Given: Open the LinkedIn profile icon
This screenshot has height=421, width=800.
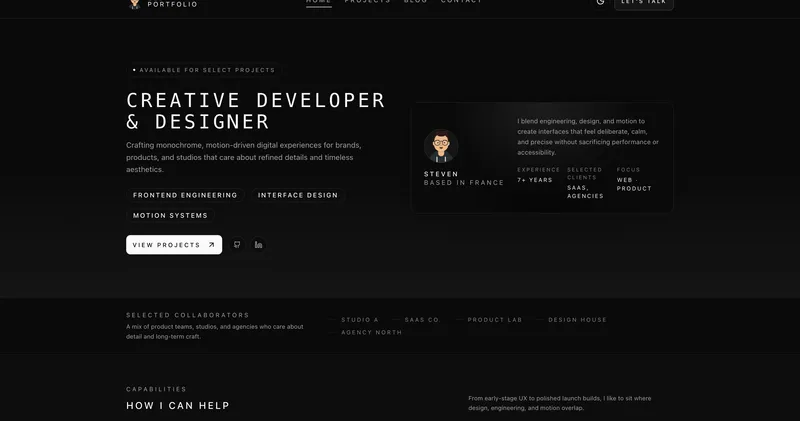Looking at the screenshot, I should [x=259, y=245].
